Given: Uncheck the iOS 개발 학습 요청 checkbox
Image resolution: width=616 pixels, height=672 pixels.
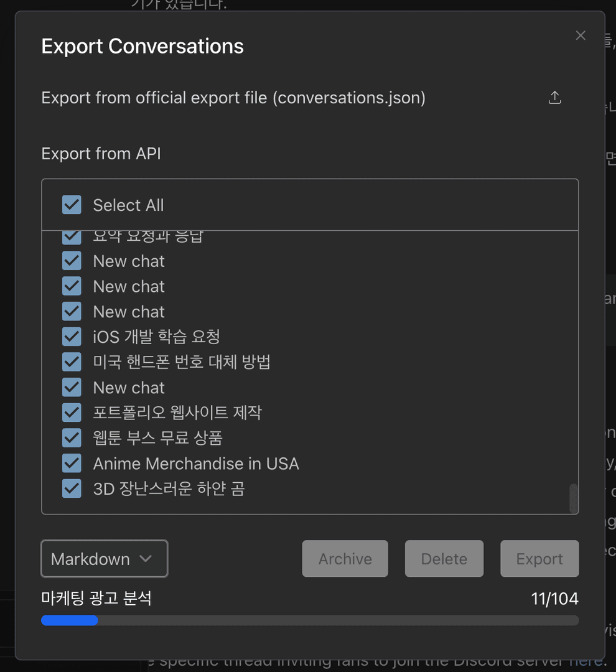Looking at the screenshot, I should click(x=72, y=337).
